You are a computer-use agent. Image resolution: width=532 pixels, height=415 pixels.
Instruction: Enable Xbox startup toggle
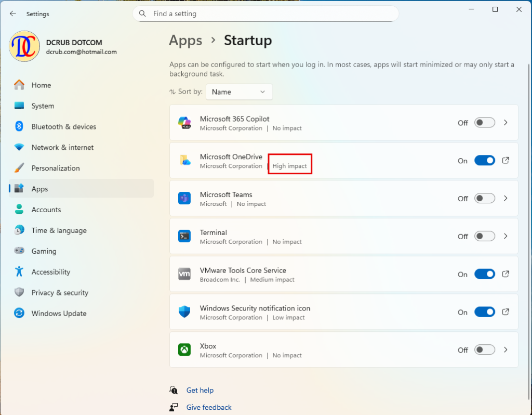tap(485, 350)
